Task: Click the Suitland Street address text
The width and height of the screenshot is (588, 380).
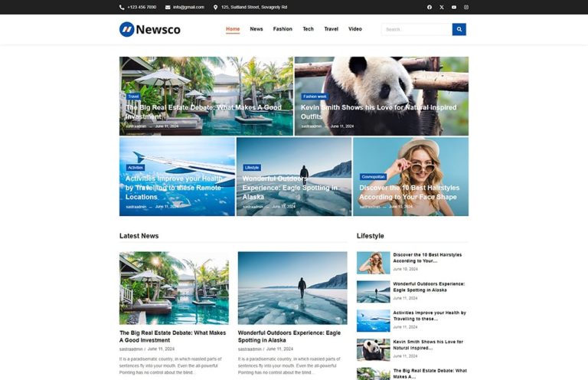Action: pos(254,7)
